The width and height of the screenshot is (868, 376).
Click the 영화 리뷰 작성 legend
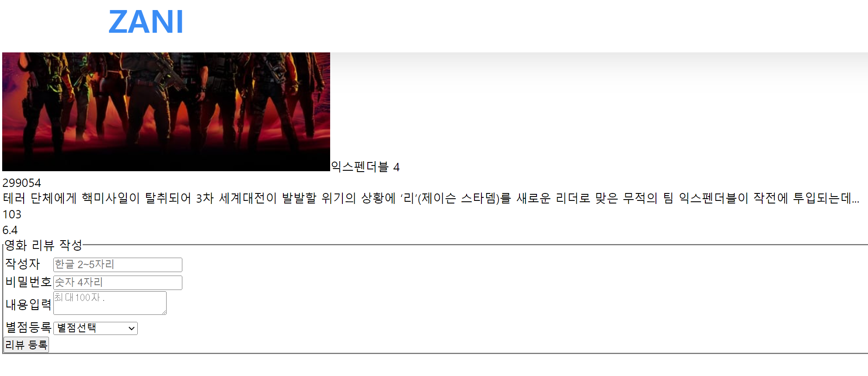coord(43,245)
